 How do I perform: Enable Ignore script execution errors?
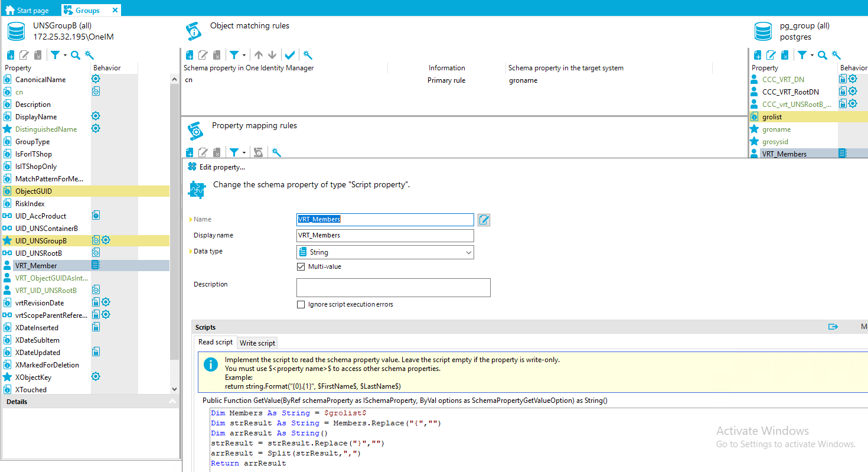tap(301, 305)
